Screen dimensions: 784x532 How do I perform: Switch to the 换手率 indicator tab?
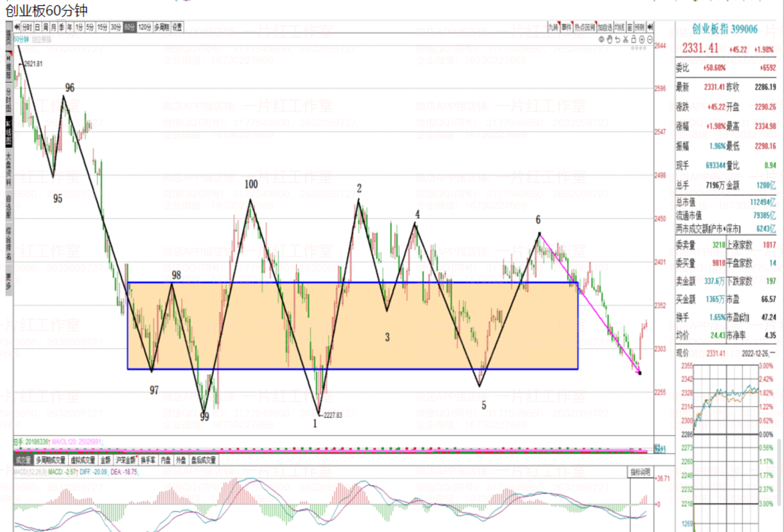pyautogui.click(x=148, y=460)
